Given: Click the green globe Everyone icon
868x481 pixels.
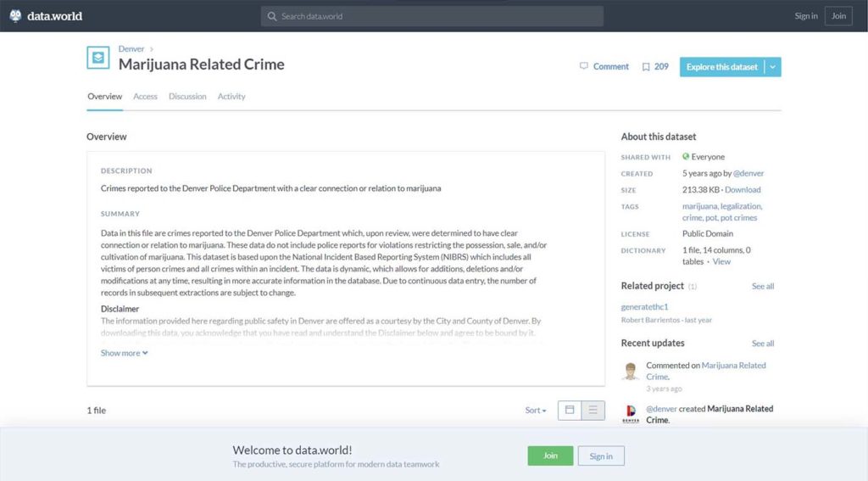Looking at the screenshot, I should click(686, 156).
